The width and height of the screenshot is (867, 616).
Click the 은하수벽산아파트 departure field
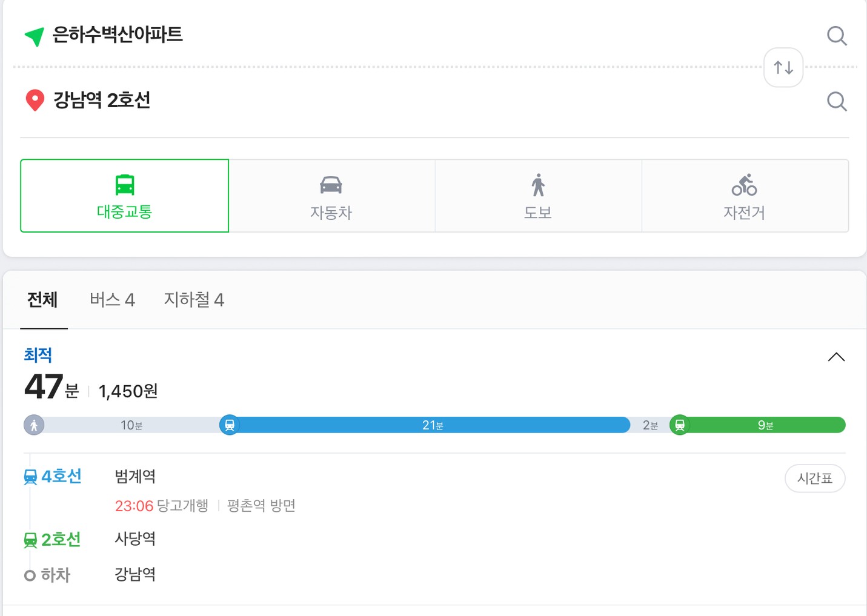[x=118, y=35]
